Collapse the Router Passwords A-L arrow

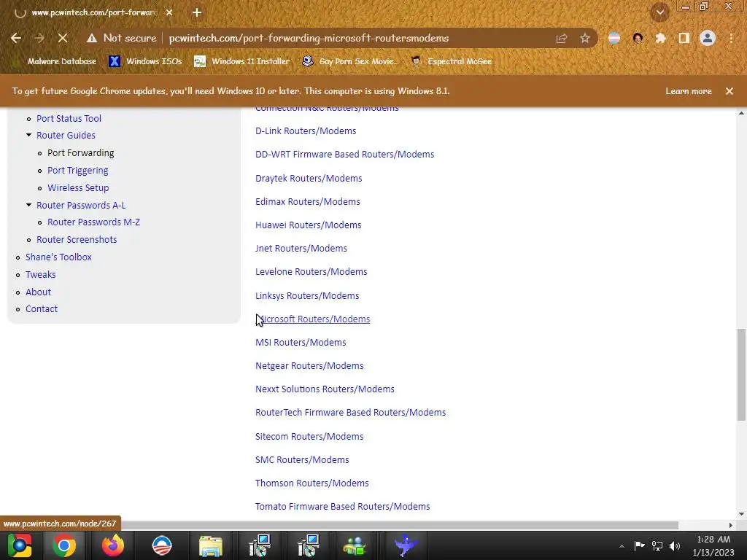point(28,205)
